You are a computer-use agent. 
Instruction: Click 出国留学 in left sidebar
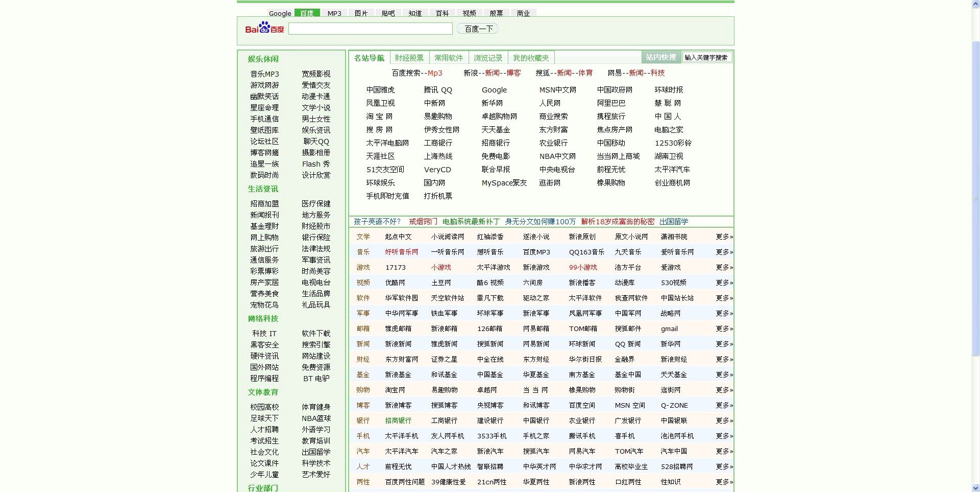pos(316,452)
